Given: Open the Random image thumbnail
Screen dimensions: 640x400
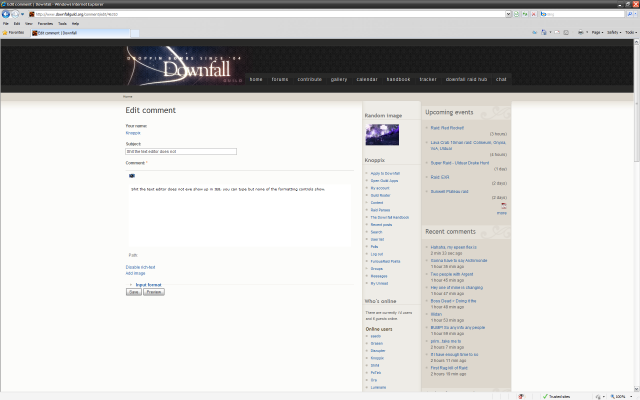Looking at the screenshot, I should coord(382,135).
